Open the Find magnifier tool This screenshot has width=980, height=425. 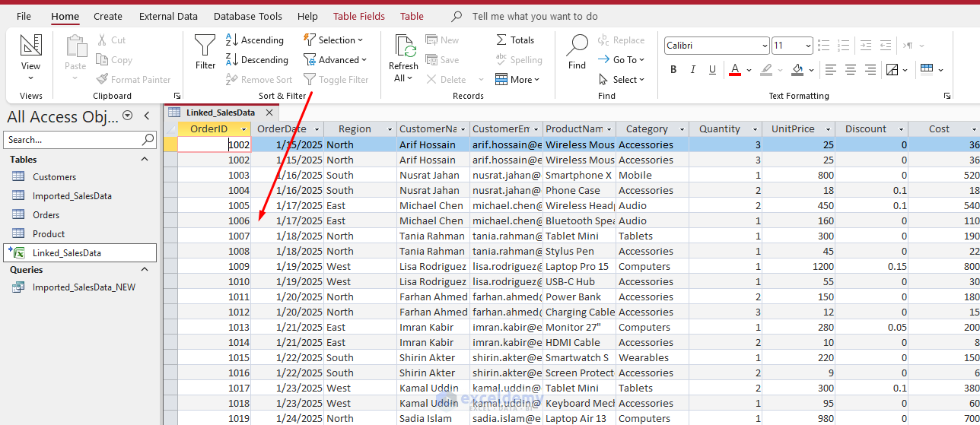tap(577, 52)
